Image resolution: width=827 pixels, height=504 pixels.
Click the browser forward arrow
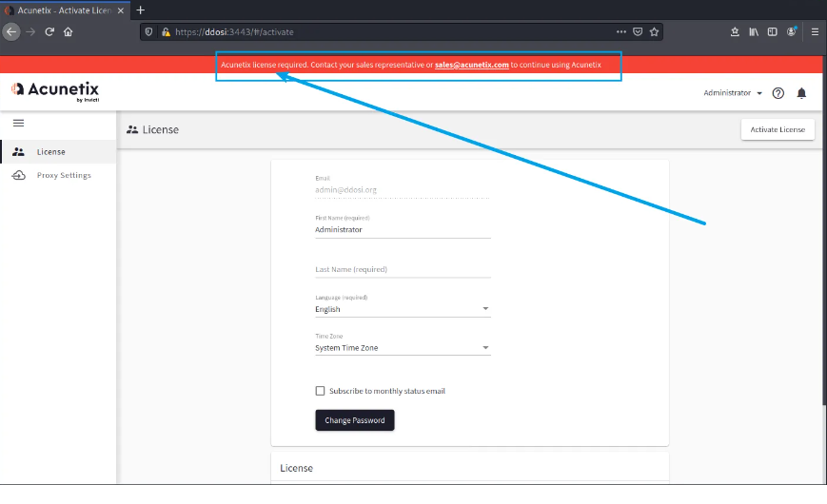(x=30, y=31)
